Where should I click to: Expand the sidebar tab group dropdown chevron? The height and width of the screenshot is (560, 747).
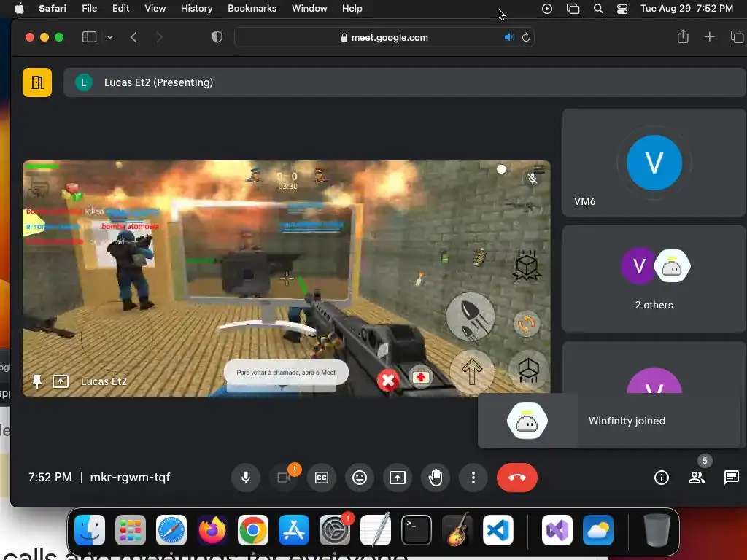[x=110, y=37]
